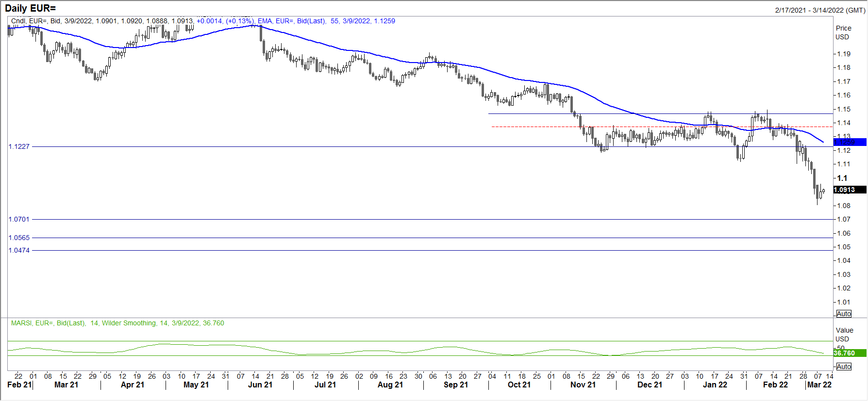Click the 1.15 price axis label
Screen dimensions: 868x401
coord(844,109)
